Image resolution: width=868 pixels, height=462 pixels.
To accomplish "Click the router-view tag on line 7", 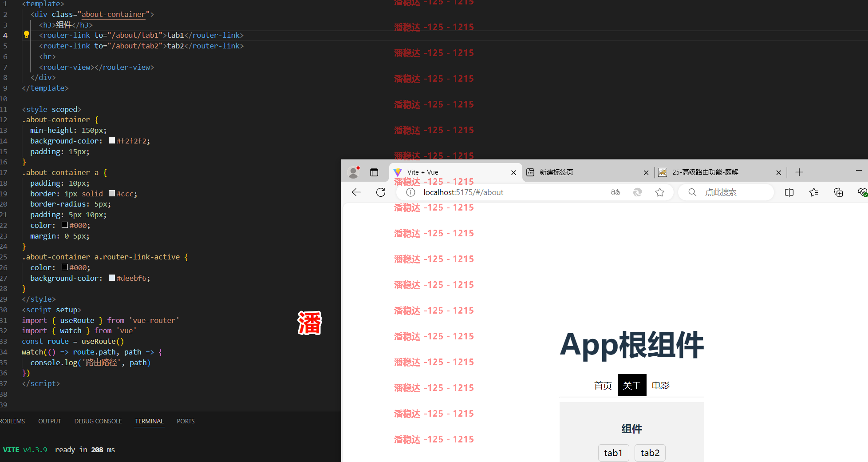I will 96,67.
